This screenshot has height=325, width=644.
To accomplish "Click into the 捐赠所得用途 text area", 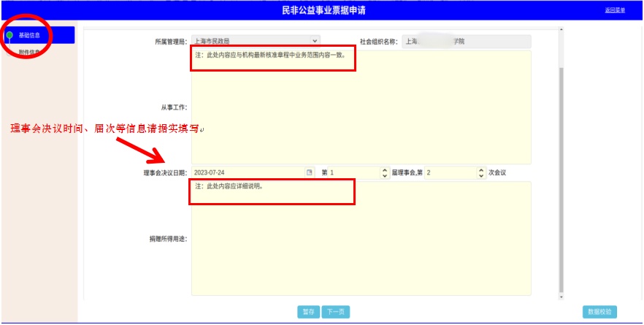I will (x=361, y=238).
